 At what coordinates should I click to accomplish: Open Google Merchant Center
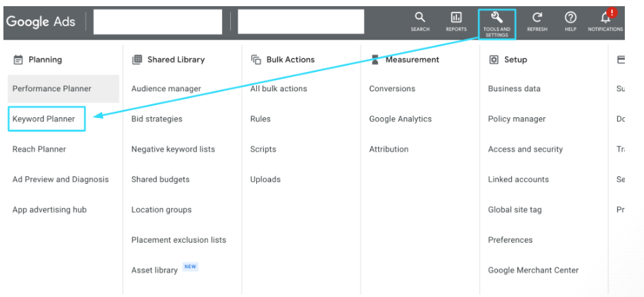click(x=533, y=270)
